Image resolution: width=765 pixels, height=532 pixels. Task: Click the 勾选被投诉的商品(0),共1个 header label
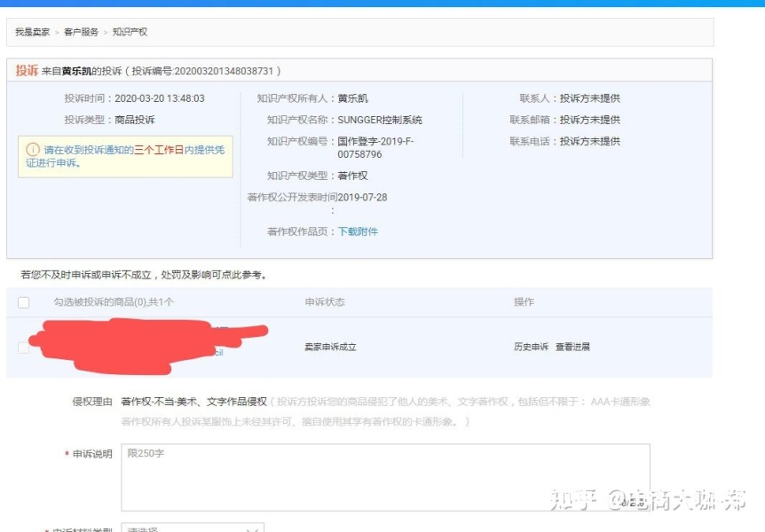point(114,302)
